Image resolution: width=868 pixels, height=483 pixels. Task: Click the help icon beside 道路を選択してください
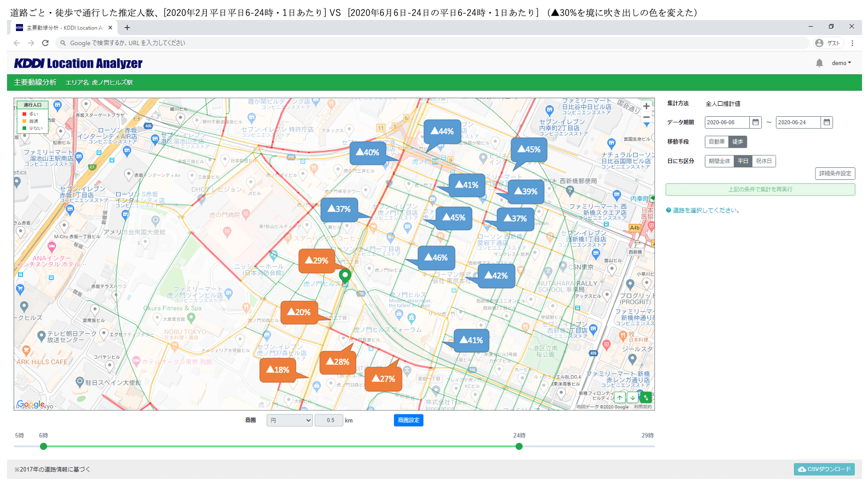point(668,210)
